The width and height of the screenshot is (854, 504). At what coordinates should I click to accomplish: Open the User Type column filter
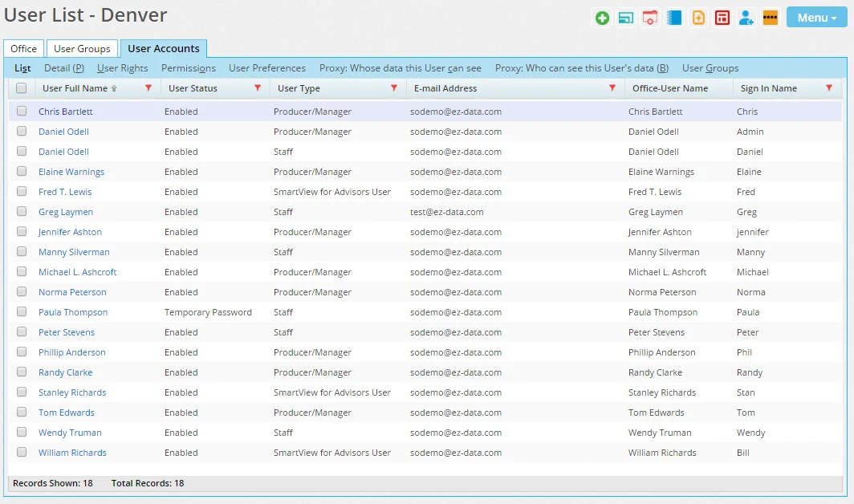pos(393,88)
